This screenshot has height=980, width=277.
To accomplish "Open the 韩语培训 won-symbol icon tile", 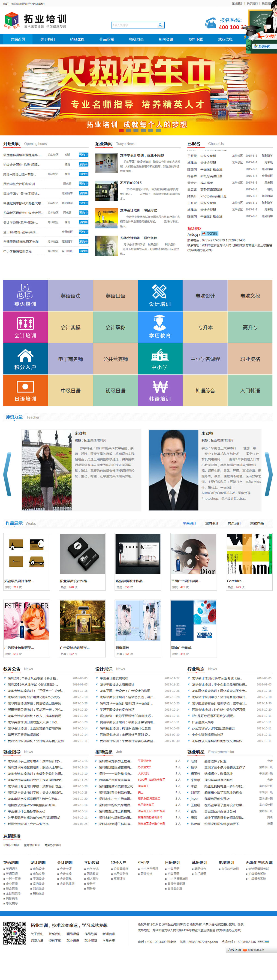I will coord(160,390).
